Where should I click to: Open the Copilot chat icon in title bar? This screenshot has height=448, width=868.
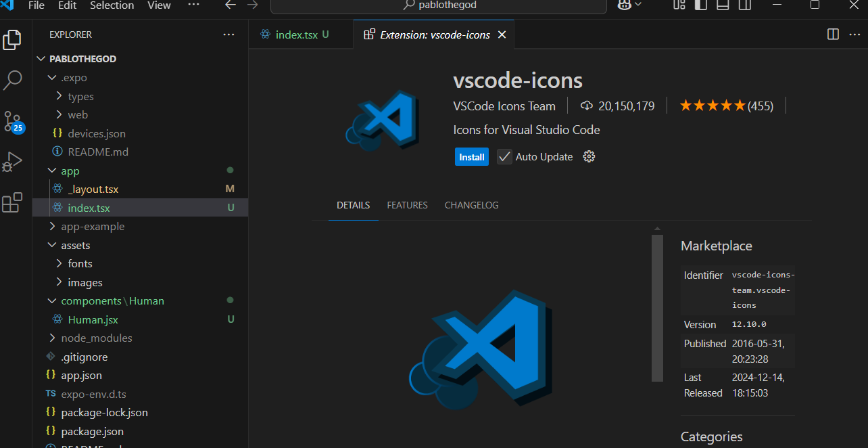pyautogui.click(x=624, y=5)
